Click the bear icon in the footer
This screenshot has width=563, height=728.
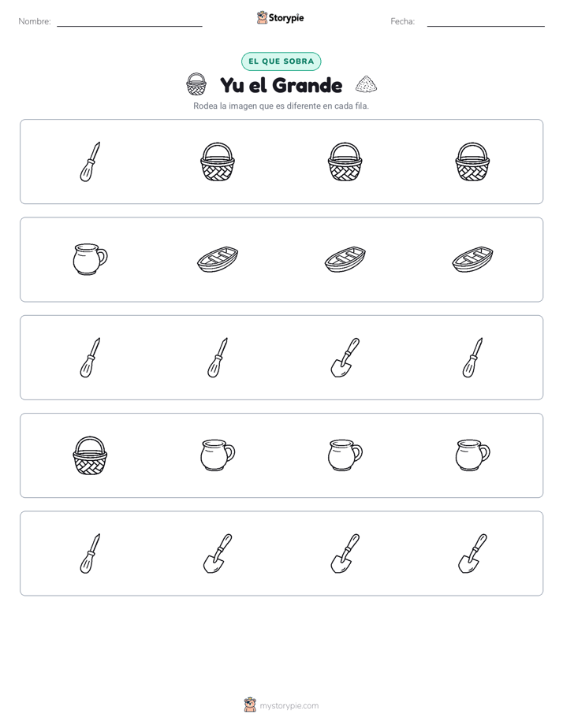pos(250,705)
